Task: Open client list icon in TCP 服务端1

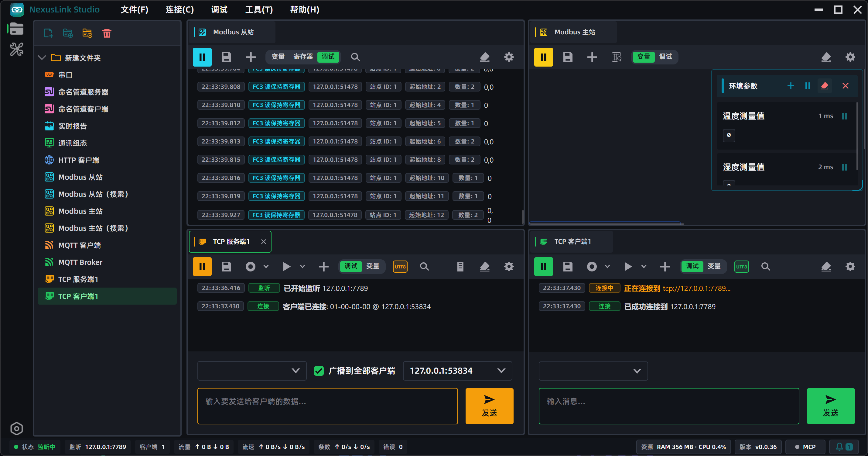Action: (x=460, y=266)
